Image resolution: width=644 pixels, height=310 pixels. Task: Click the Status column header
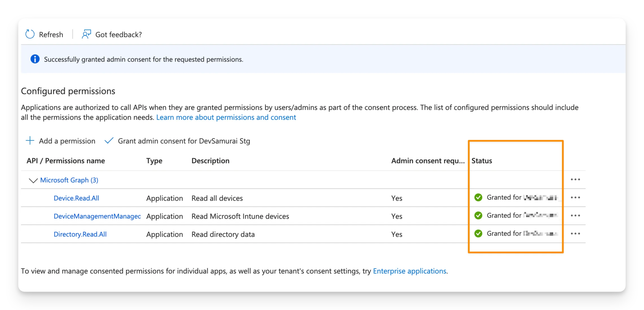482,161
